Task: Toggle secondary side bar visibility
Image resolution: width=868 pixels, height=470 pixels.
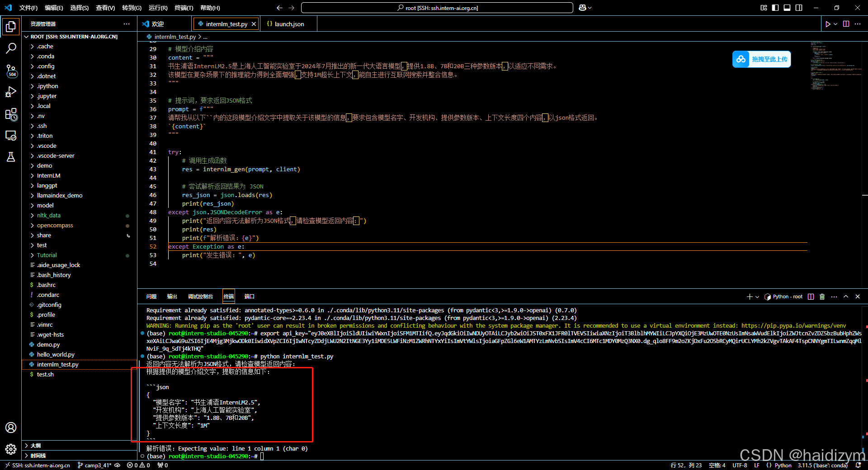Action: (799, 8)
